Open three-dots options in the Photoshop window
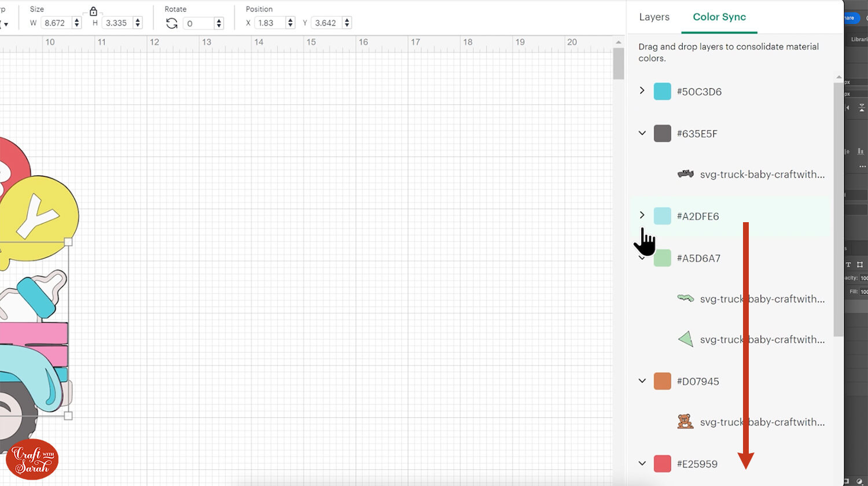 click(x=862, y=167)
